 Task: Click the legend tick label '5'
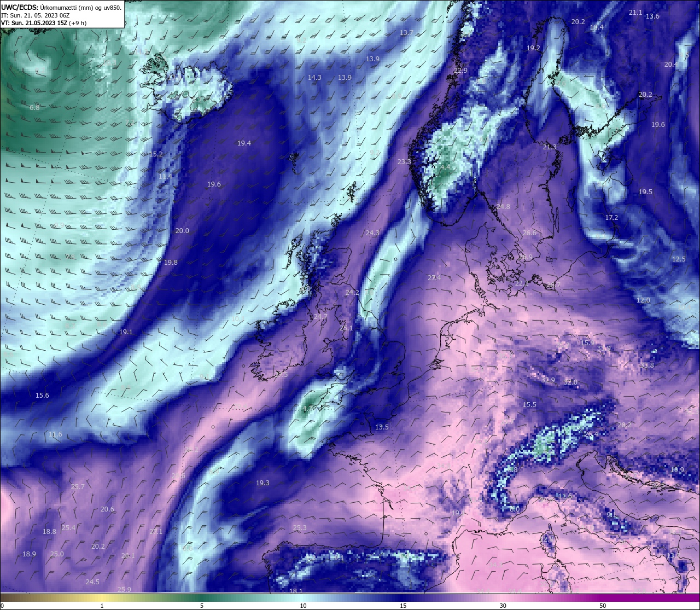point(202,606)
